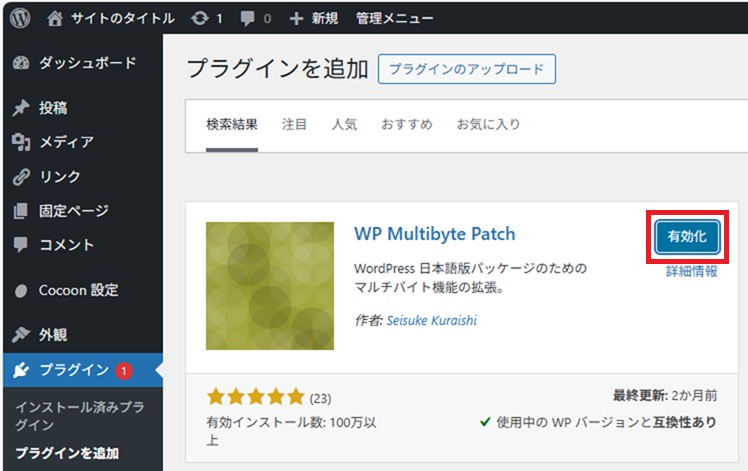
Task: Switch to the おすすめ tab
Action: (x=406, y=125)
